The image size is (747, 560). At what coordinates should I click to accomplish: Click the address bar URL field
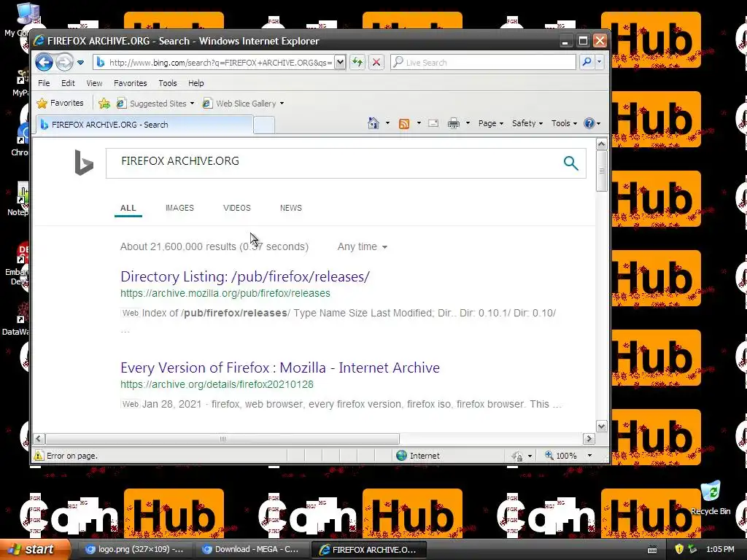[220, 63]
